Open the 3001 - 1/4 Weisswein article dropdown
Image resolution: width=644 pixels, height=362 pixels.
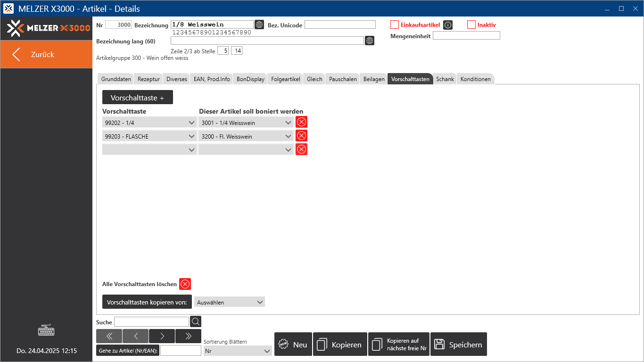pyautogui.click(x=246, y=123)
